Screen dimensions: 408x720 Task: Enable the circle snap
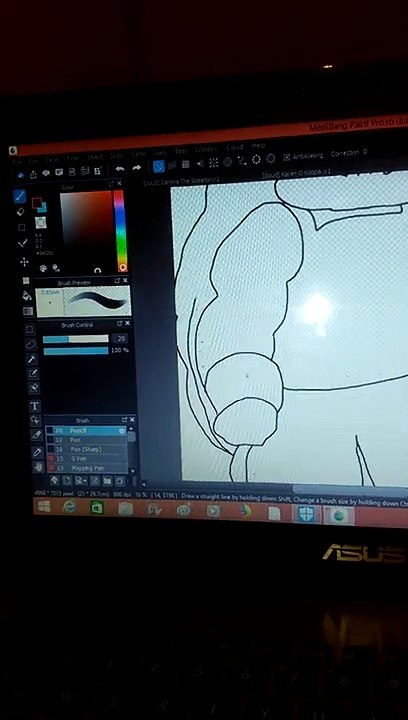click(x=228, y=161)
